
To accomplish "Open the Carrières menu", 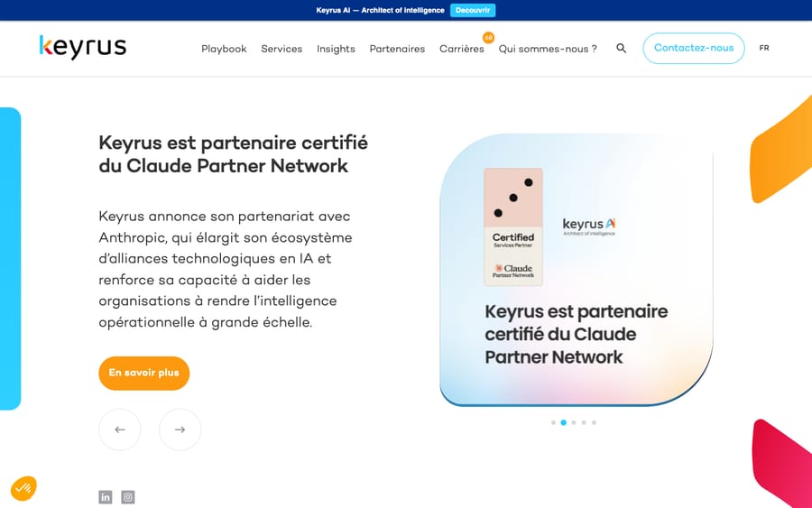I will coord(462,49).
